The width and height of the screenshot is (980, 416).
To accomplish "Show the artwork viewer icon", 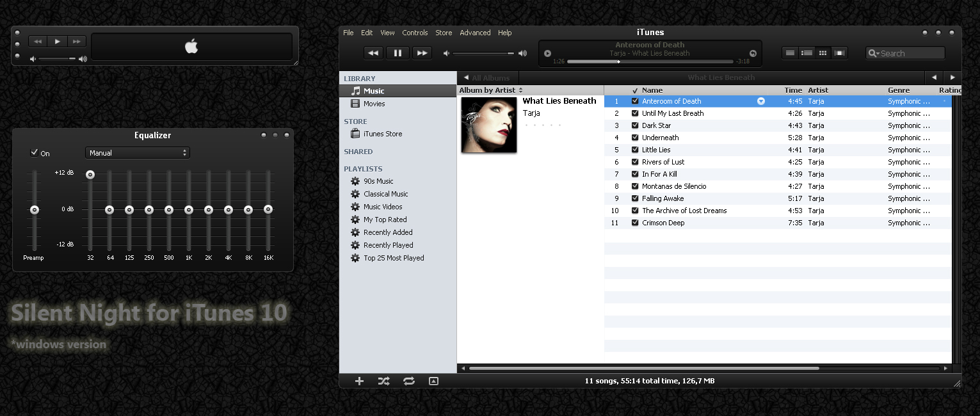I will click(433, 381).
